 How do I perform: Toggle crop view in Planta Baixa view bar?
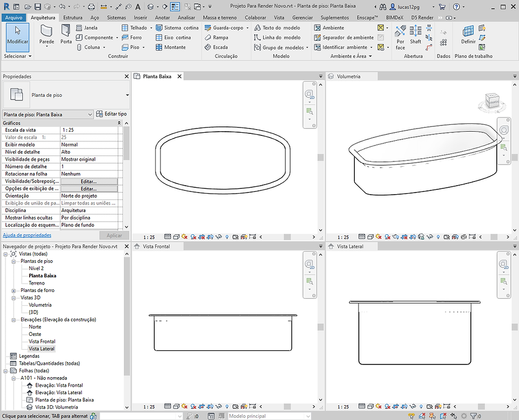202,237
